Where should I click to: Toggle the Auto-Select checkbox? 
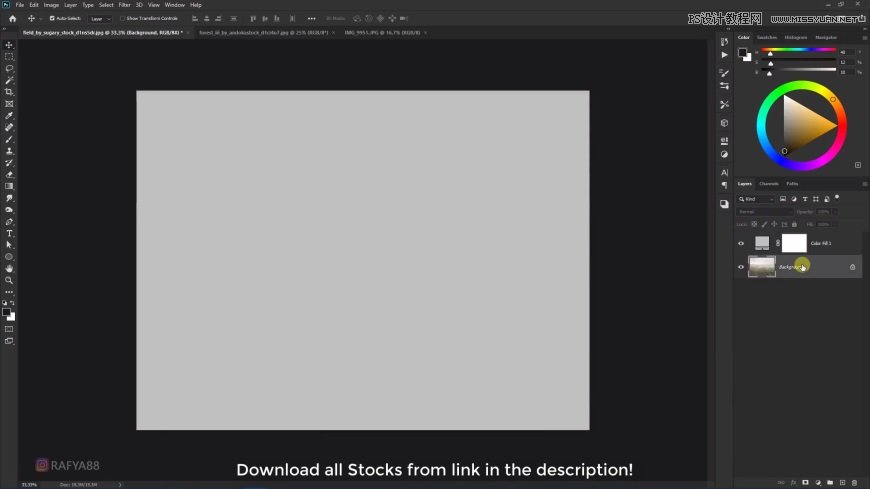point(52,18)
